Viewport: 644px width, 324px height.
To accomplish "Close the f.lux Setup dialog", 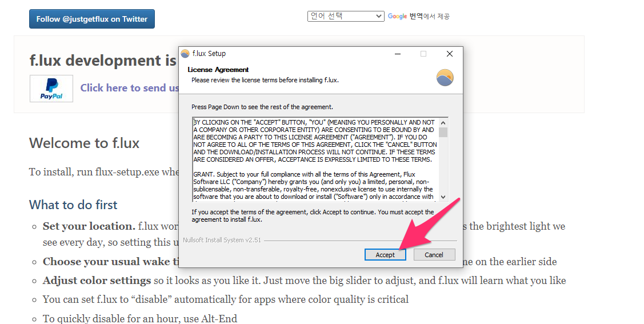I will (450, 54).
